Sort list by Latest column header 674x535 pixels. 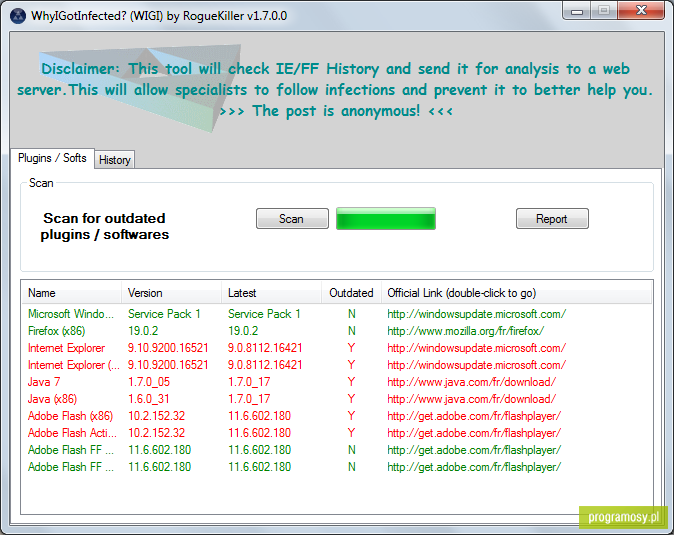coord(272,293)
